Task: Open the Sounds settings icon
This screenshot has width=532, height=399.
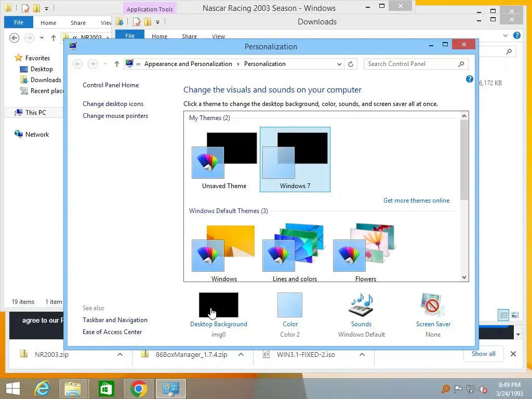Action: 361,304
